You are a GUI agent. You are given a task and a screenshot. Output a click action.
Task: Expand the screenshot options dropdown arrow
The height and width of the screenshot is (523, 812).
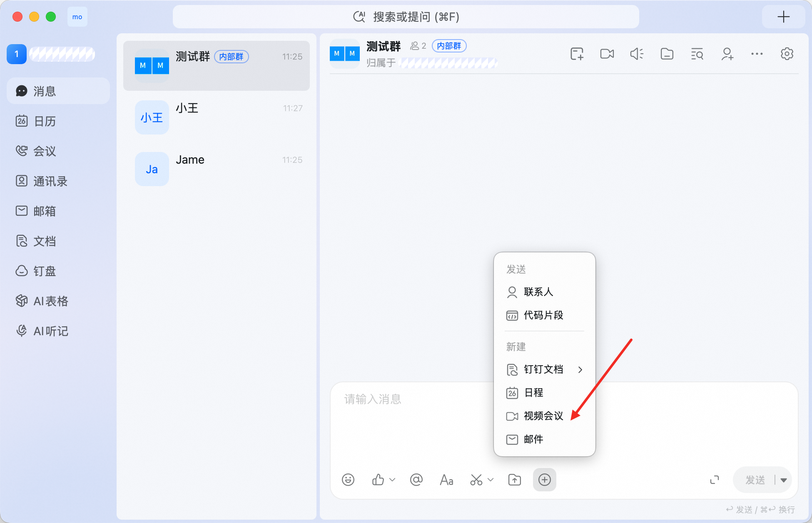pyautogui.click(x=491, y=480)
